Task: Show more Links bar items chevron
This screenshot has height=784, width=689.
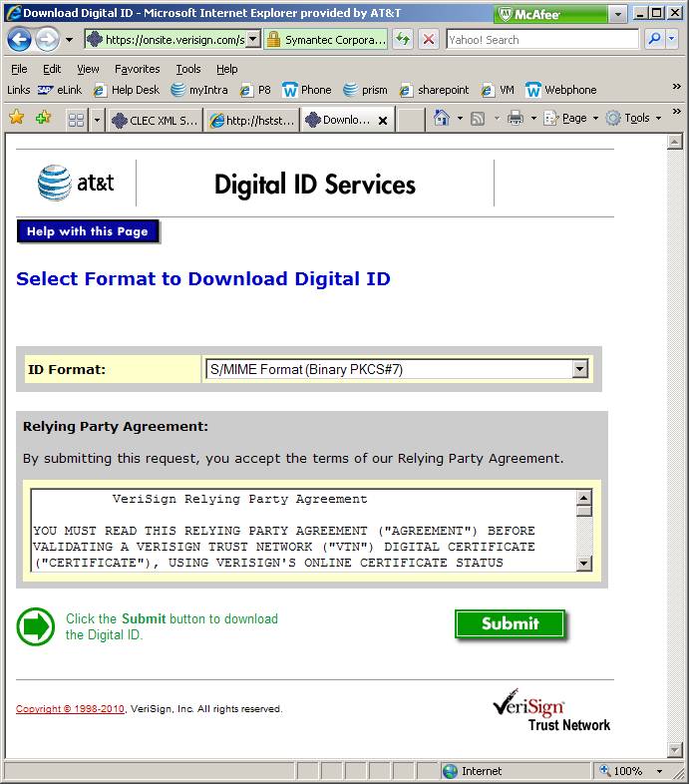Action: point(676,87)
